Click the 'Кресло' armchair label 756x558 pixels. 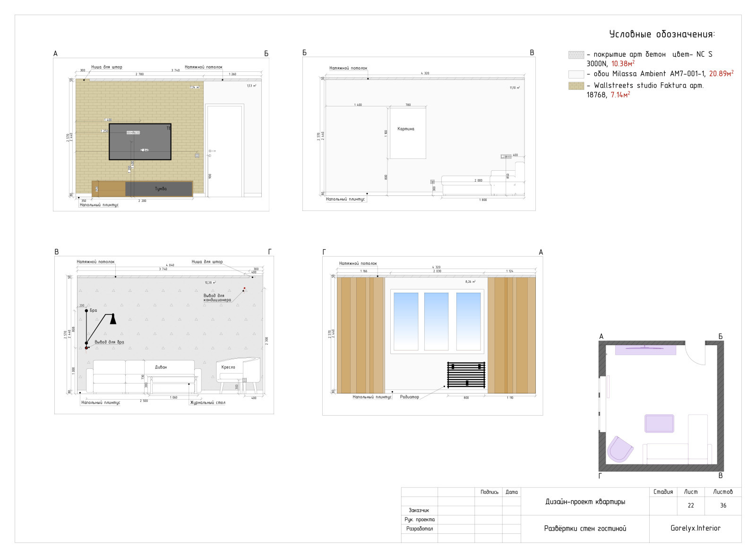click(x=228, y=367)
